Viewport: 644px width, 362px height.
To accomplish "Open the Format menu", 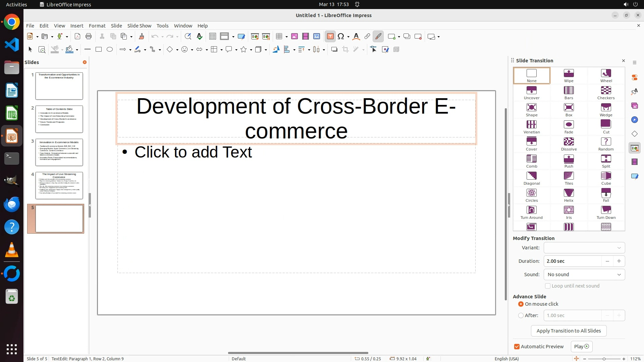I will pyautogui.click(x=97, y=26).
